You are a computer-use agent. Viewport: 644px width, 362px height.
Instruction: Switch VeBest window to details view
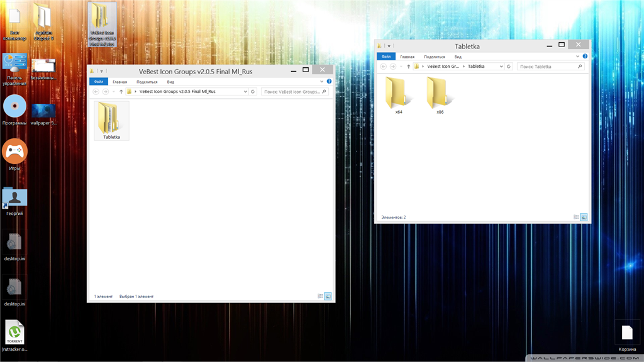coord(320,297)
